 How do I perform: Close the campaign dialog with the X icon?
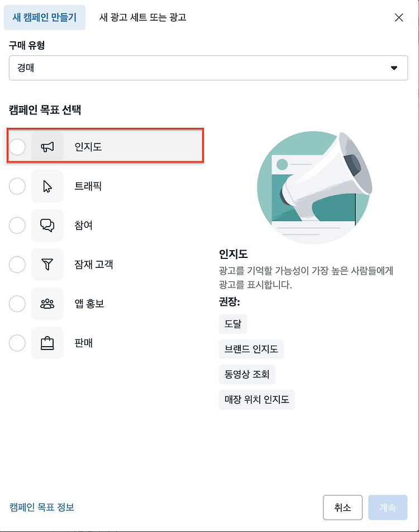[x=399, y=17]
